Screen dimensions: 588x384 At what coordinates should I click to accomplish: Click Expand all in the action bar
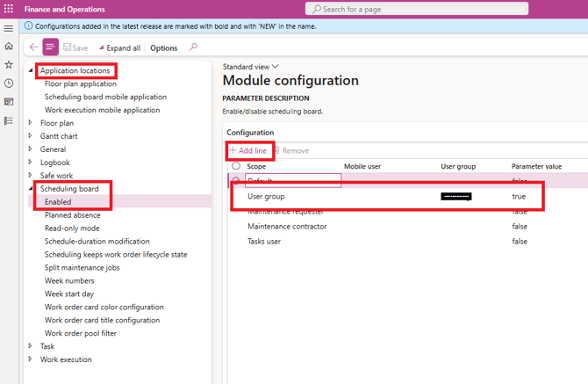[x=118, y=48]
